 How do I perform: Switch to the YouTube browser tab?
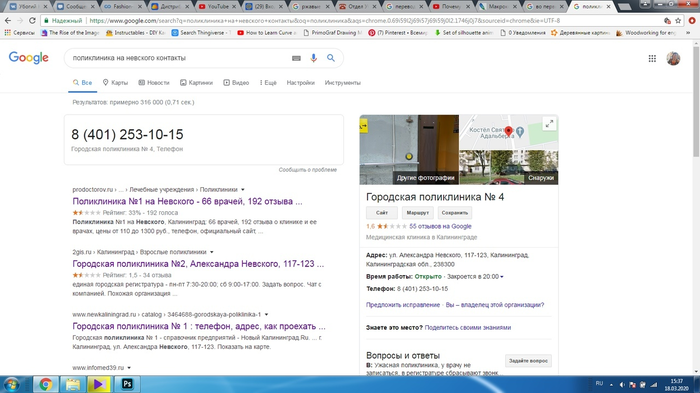(x=217, y=7)
